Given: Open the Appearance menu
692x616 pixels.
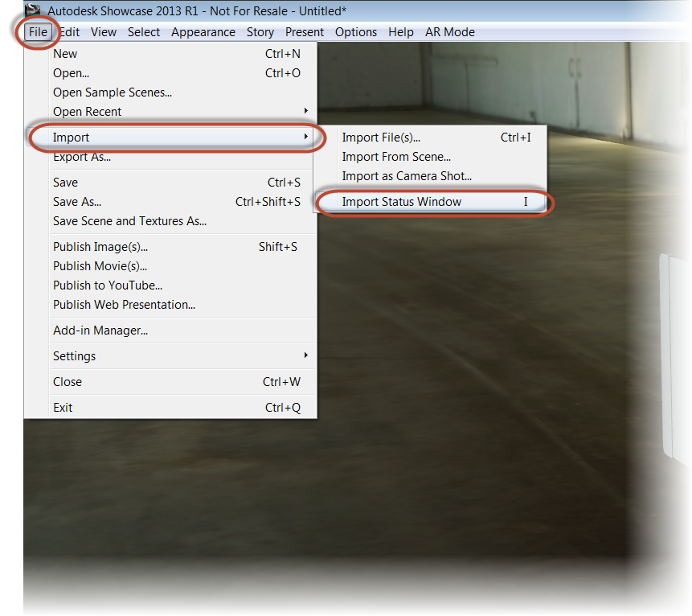Looking at the screenshot, I should pyautogui.click(x=203, y=32).
